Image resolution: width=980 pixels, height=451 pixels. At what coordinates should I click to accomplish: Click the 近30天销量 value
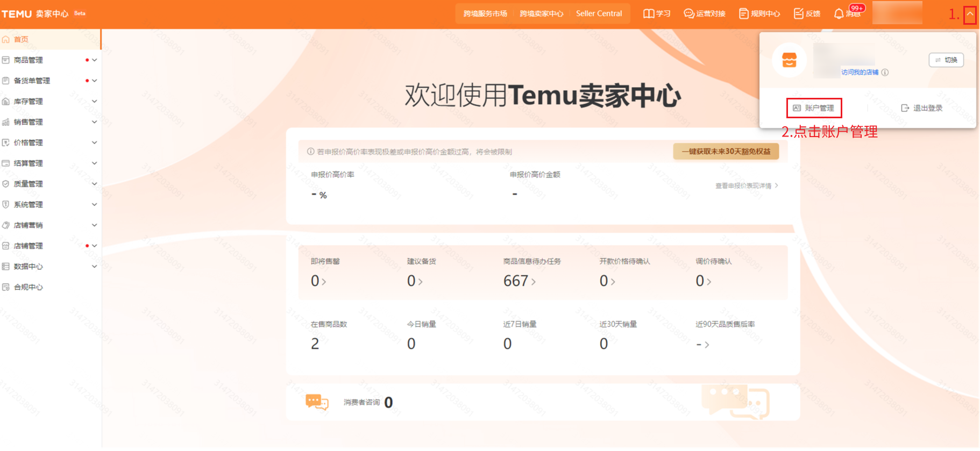pyautogui.click(x=604, y=344)
